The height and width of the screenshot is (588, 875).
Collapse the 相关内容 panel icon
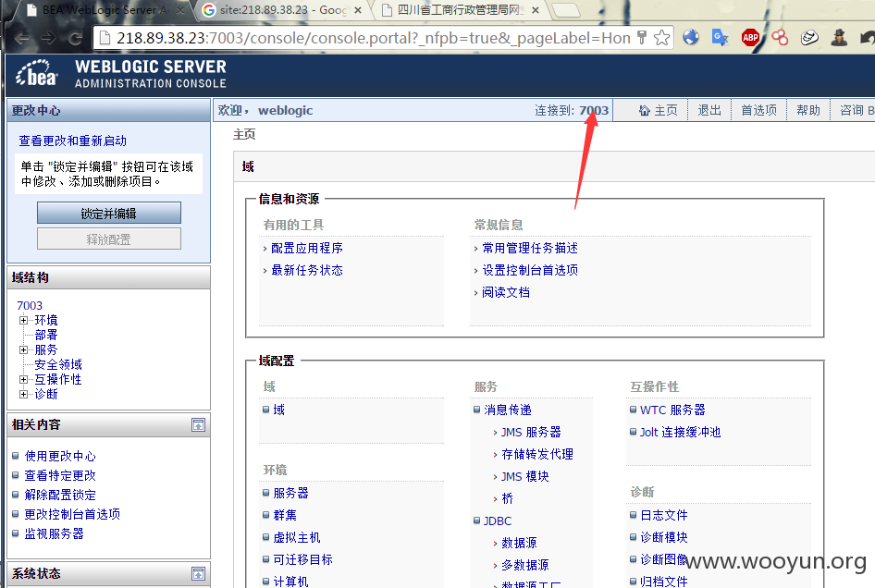click(198, 424)
